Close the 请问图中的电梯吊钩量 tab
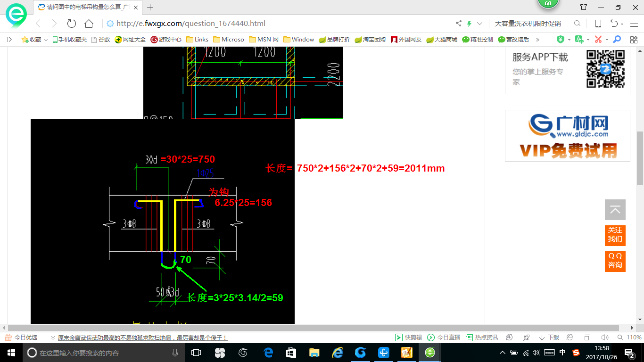This screenshot has width=644, height=362. 137,7
